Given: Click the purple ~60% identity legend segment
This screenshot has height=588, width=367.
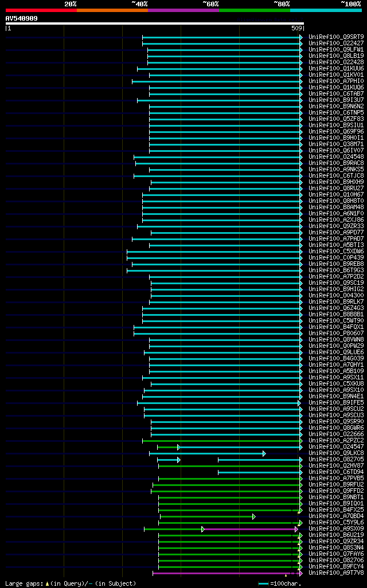Looking at the screenshot, I should (x=183, y=10).
